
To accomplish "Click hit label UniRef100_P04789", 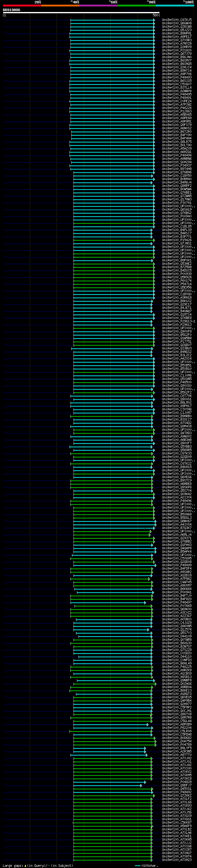I will (x=177, y=745).
